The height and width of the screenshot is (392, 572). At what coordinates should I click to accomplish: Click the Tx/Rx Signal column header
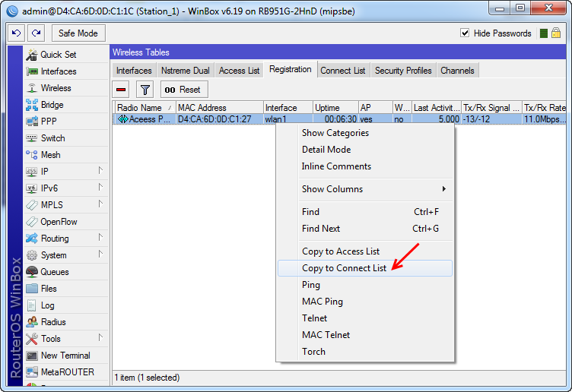(x=491, y=108)
